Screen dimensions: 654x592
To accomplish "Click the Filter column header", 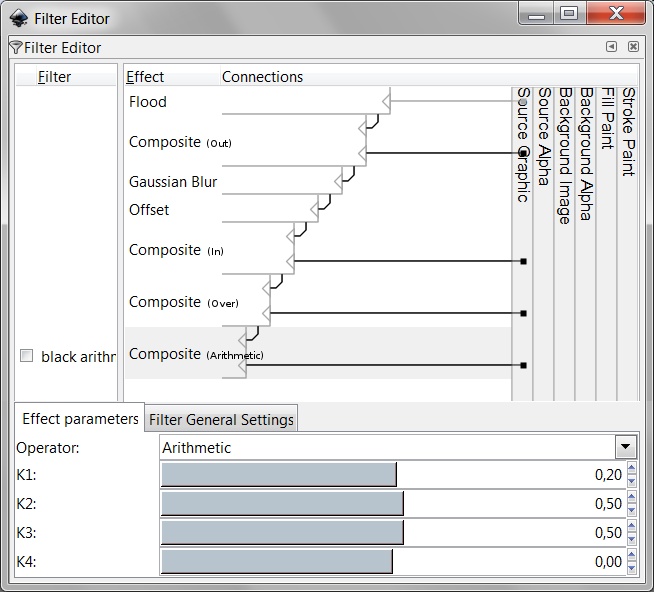I will pyautogui.click(x=55, y=77).
